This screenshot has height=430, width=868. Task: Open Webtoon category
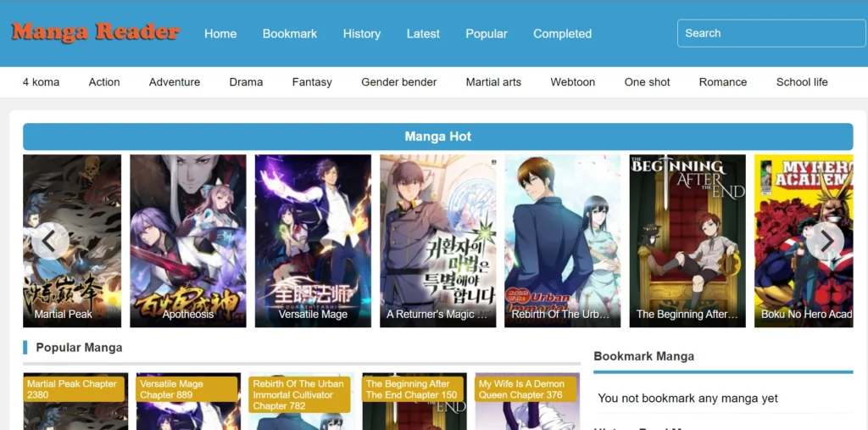(572, 82)
